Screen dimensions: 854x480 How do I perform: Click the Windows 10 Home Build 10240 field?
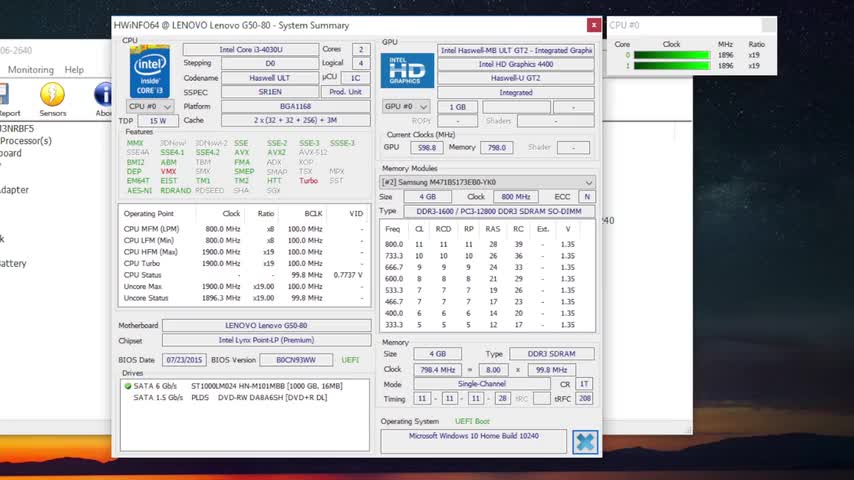click(473, 441)
